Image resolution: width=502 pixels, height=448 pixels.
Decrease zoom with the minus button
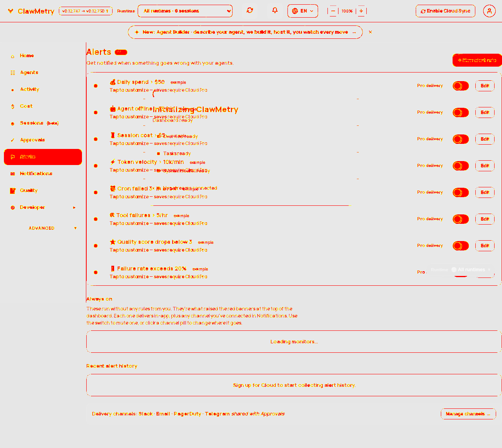(x=333, y=11)
